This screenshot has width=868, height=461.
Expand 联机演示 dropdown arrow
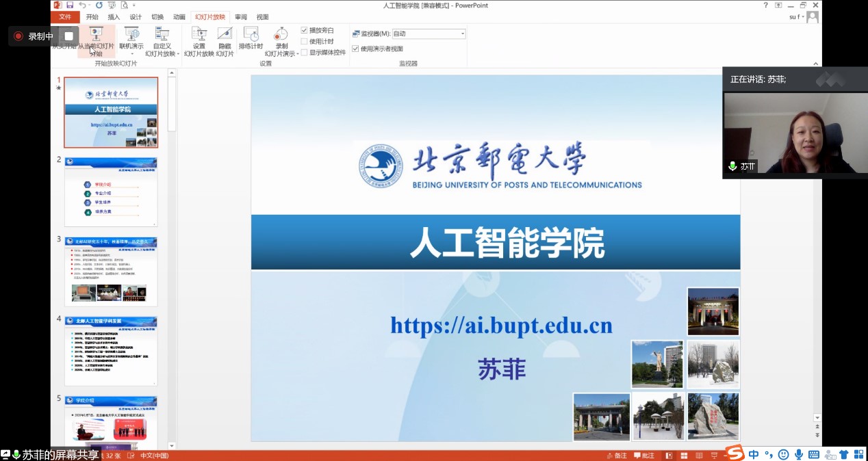coord(131,53)
